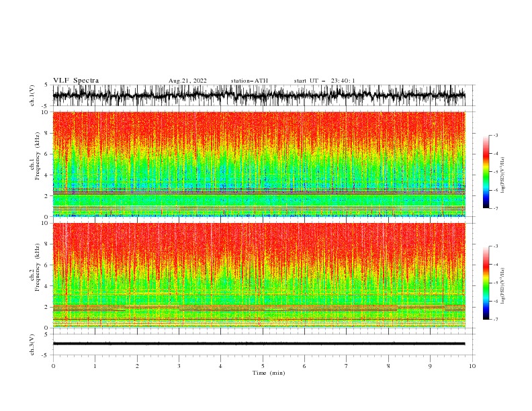Click the "5" minute tick on the time axis

[263, 366]
